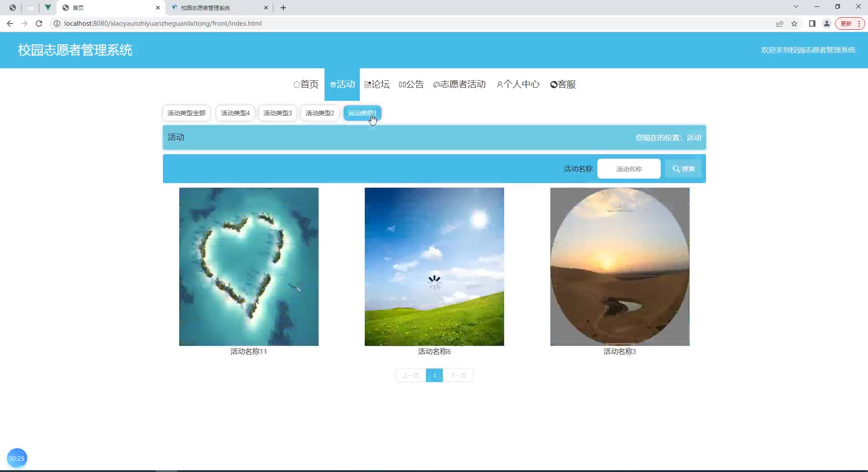Go to previous page with 上一页
Image resolution: width=868 pixels, height=472 pixels.
pos(410,375)
